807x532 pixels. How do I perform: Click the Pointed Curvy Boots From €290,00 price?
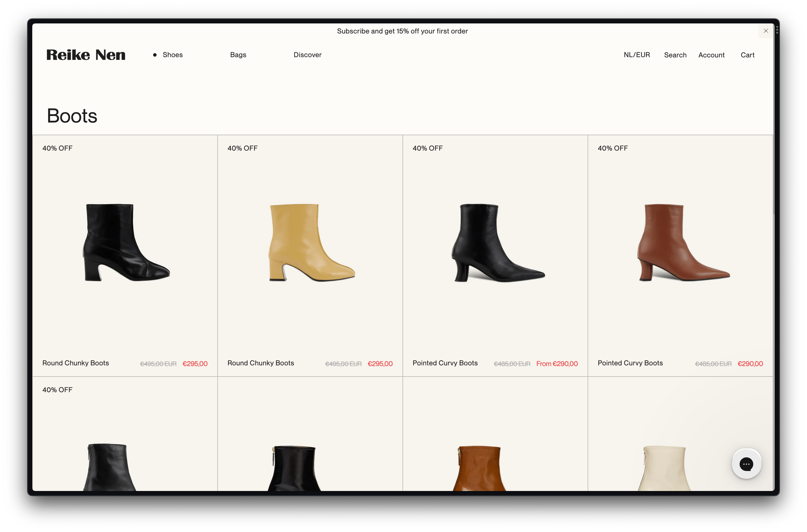557,364
